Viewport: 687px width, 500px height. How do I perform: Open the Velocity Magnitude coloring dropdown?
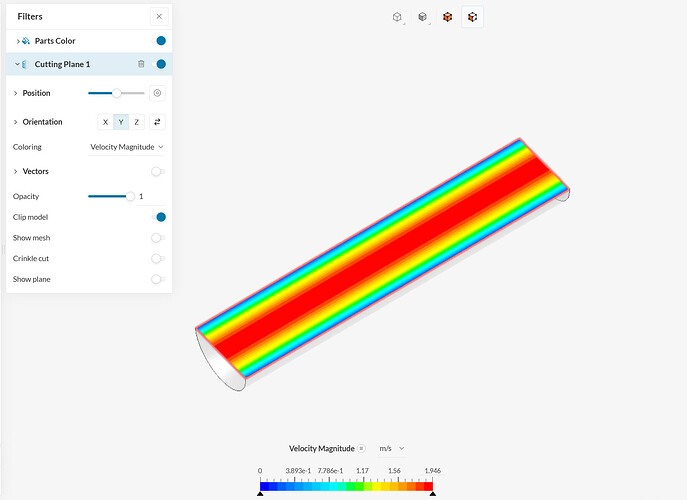pyautogui.click(x=127, y=147)
